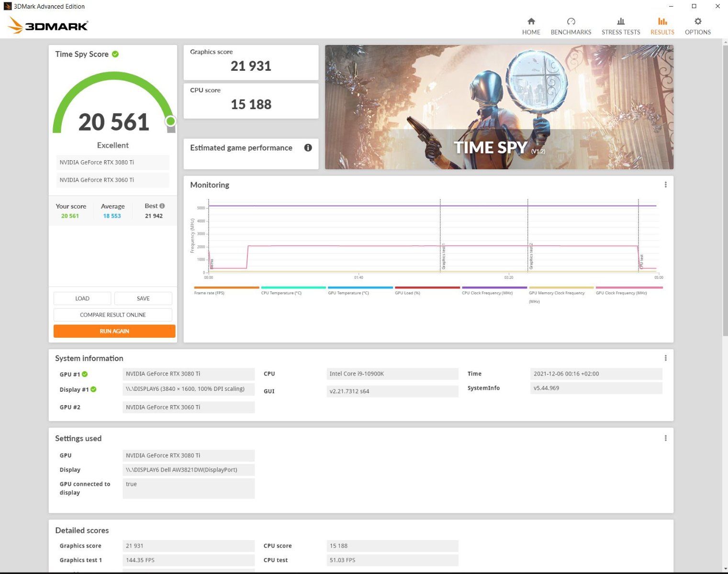Viewport: 728px width, 574px height.
Task: Click the Graphics test 2 marker in chart
Action: [x=531, y=256]
